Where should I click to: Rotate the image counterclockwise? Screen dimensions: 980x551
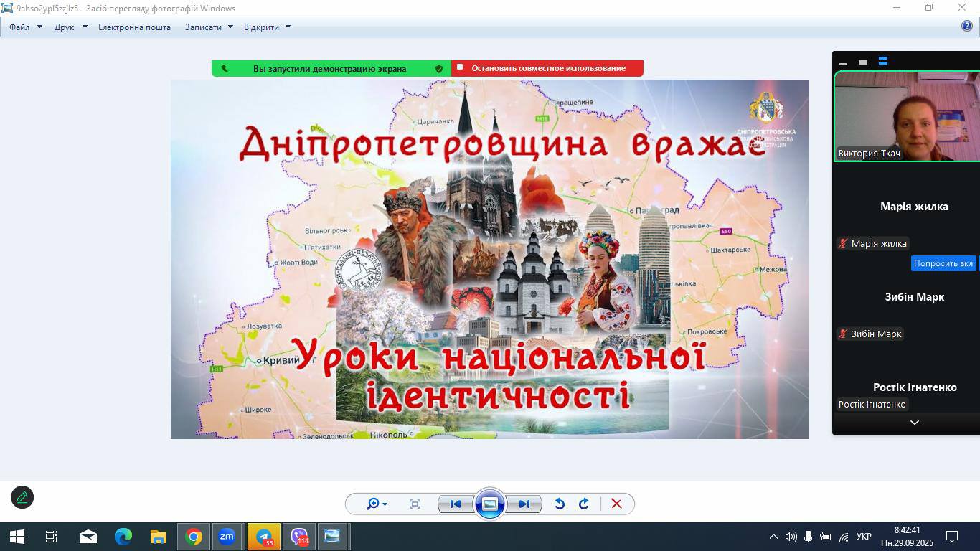click(x=560, y=504)
